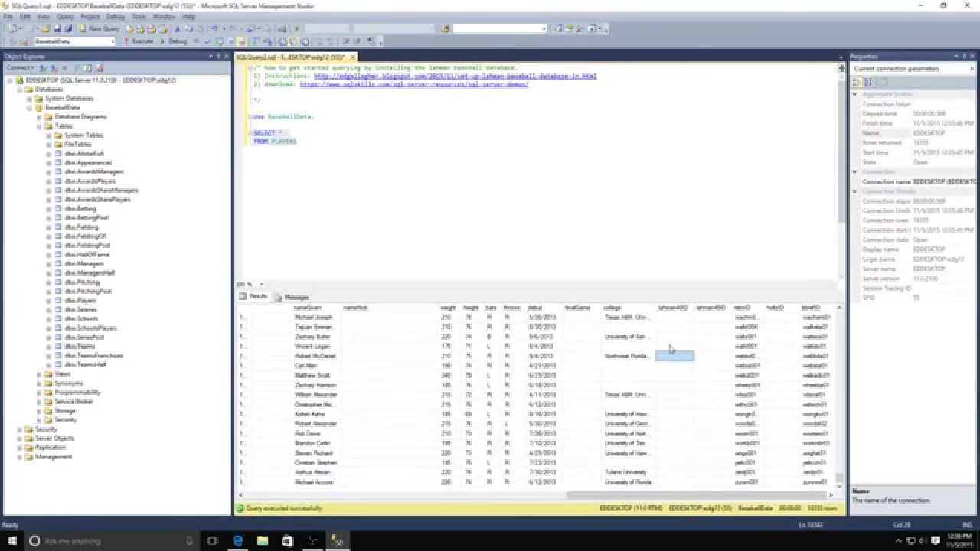Open File Explorer from the taskbar

(263, 541)
